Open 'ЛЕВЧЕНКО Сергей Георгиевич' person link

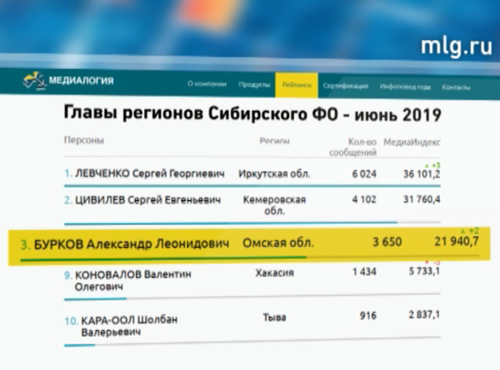(x=150, y=174)
